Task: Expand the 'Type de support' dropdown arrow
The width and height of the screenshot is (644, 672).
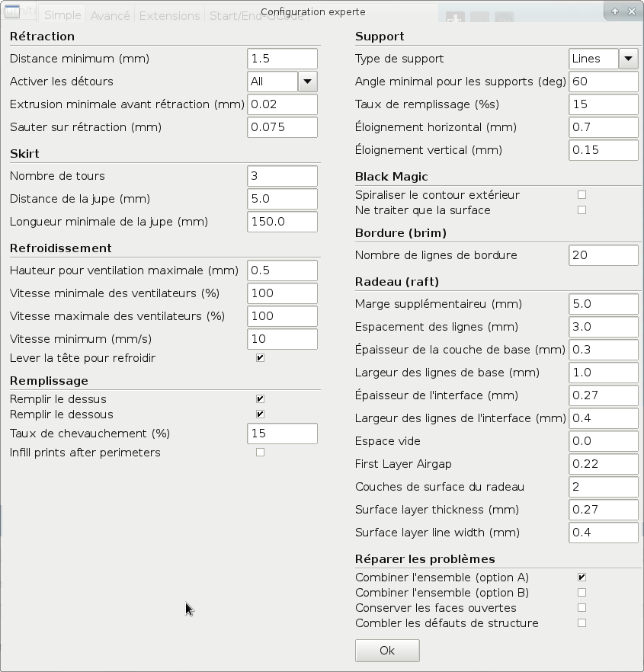Action: pyautogui.click(x=629, y=59)
